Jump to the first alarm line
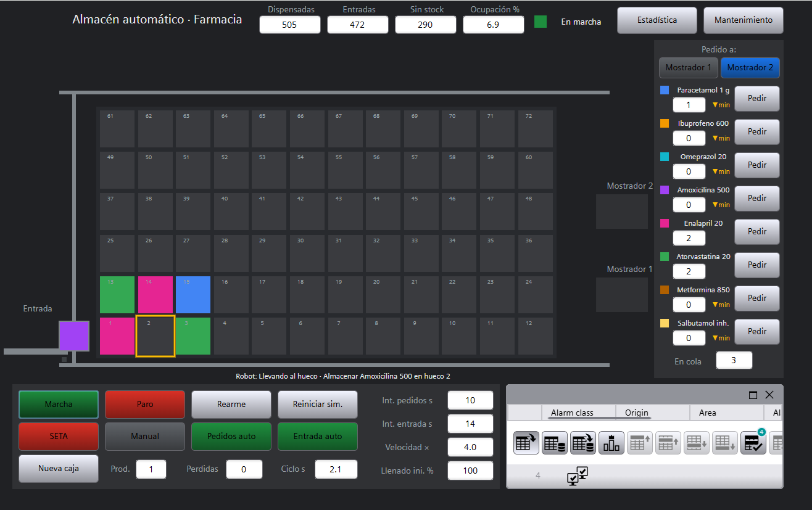This screenshot has height=510, width=812. click(639, 442)
